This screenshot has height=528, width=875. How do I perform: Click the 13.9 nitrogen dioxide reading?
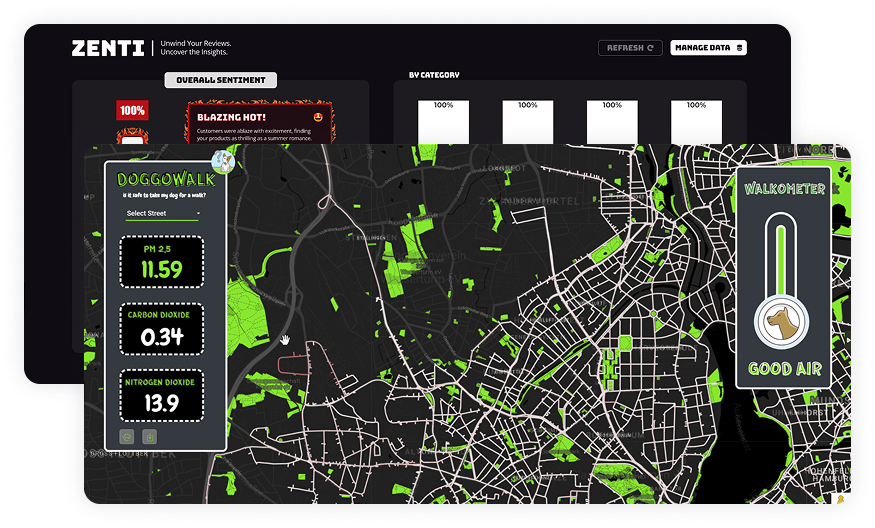tap(162, 403)
